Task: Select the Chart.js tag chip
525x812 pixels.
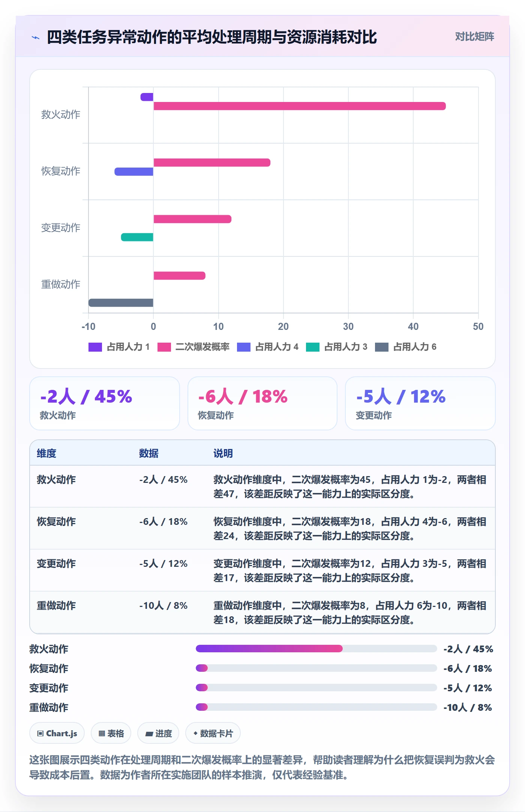Action: (x=57, y=733)
